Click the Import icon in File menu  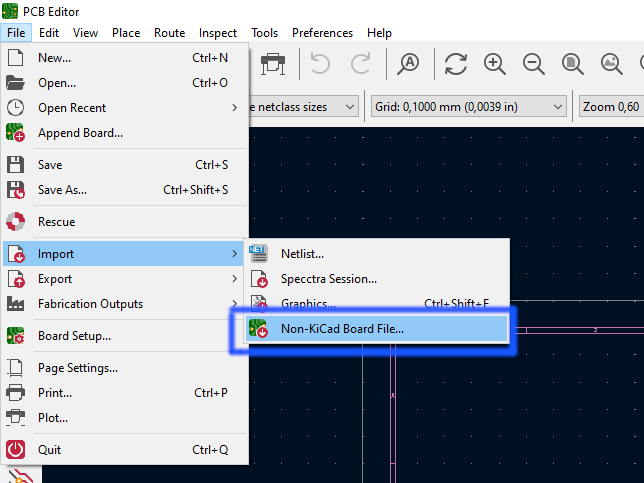click(16, 254)
